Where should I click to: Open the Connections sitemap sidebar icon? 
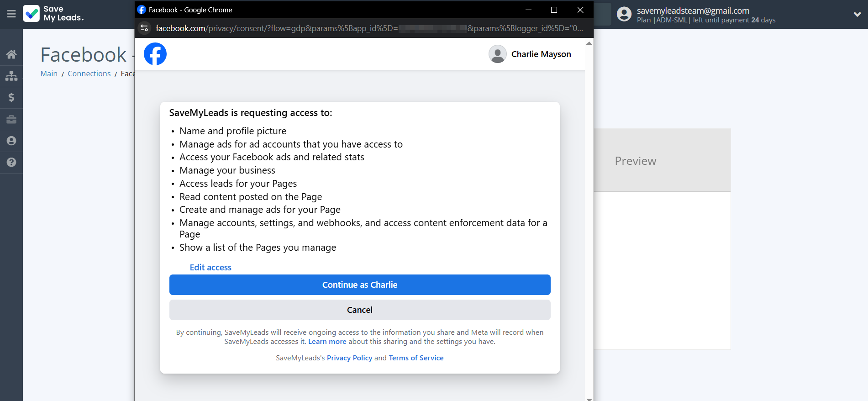coord(11,76)
